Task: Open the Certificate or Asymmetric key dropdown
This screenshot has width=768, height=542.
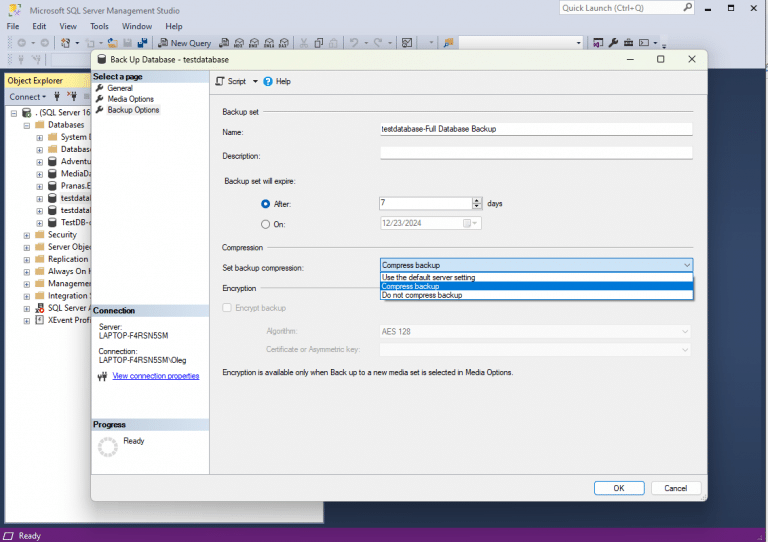Action: 535,350
